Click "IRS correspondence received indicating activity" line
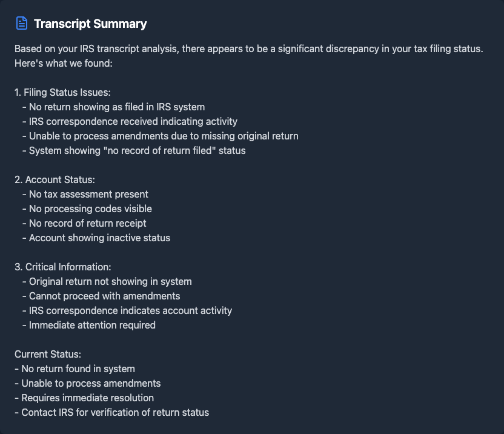The width and height of the screenshot is (504, 434). pos(133,121)
